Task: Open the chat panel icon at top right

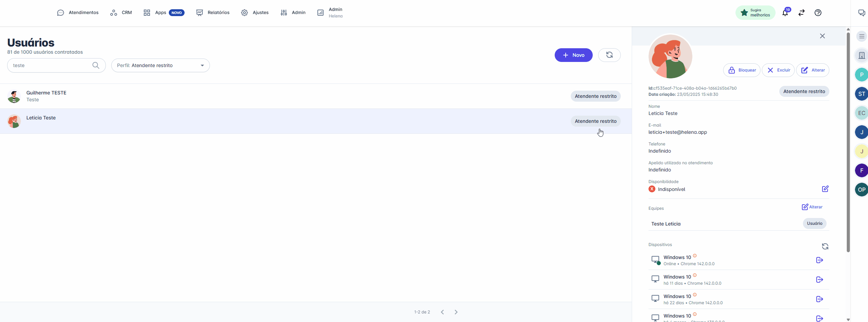Action: [x=861, y=13]
